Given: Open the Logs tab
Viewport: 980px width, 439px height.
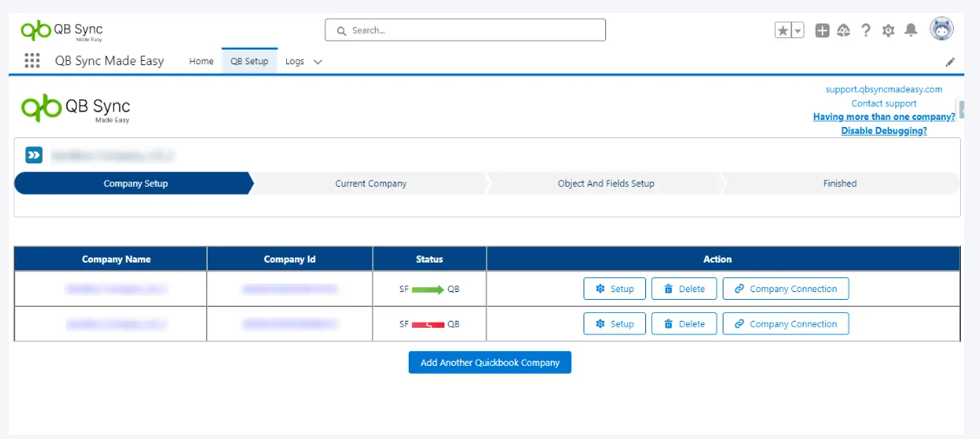Looking at the screenshot, I should (x=295, y=61).
